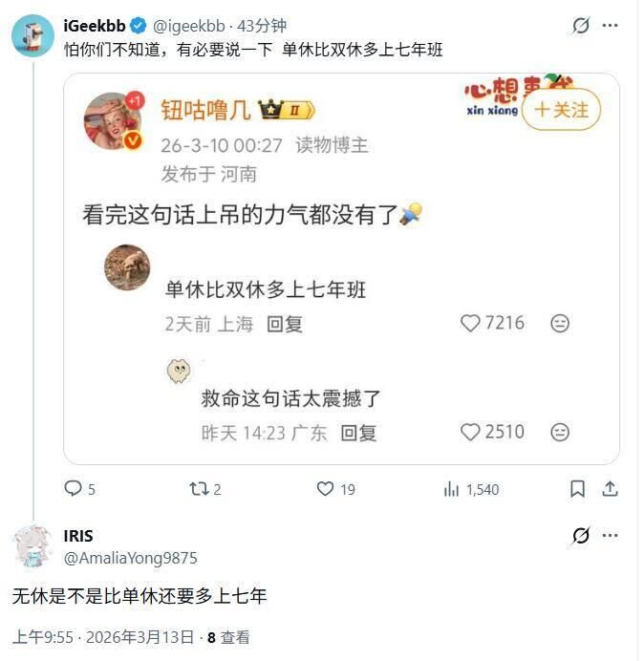This screenshot has height=661, width=644.
Task: Open the @AmaliaYong9875 handle link
Action: 131,558
